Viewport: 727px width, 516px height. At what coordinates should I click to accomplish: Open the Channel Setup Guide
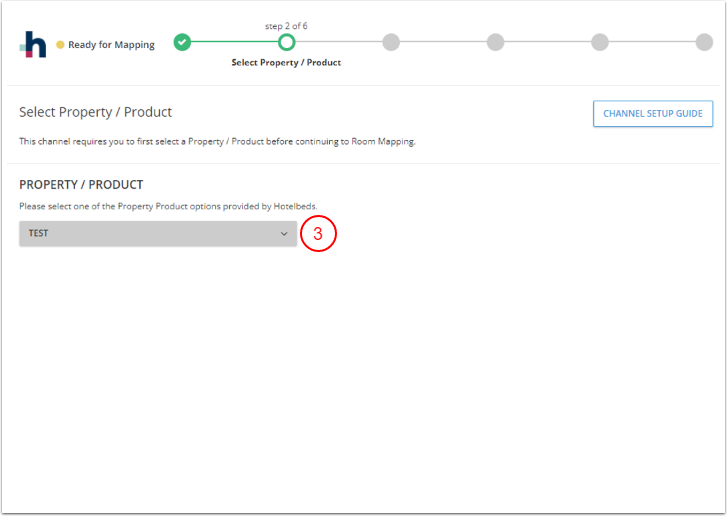click(x=653, y=114)
